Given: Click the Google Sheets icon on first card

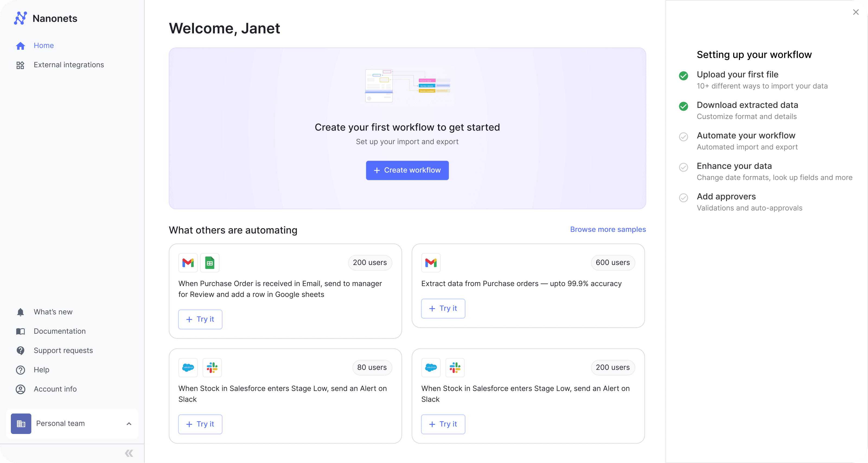Looking at the screenshot, I should click(x=210, y=263).
